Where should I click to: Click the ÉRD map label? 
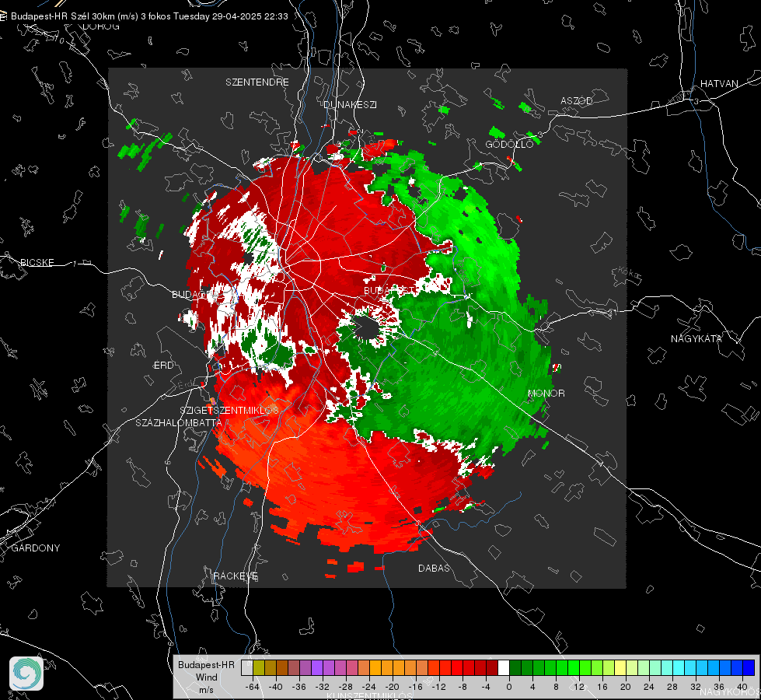[163, 366]
